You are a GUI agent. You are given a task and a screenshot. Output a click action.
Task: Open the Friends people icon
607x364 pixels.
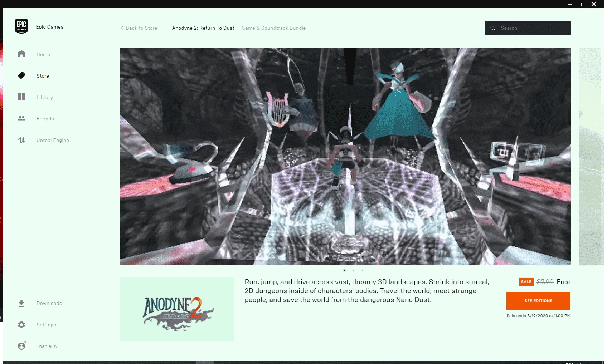click(x=21, y=118)
